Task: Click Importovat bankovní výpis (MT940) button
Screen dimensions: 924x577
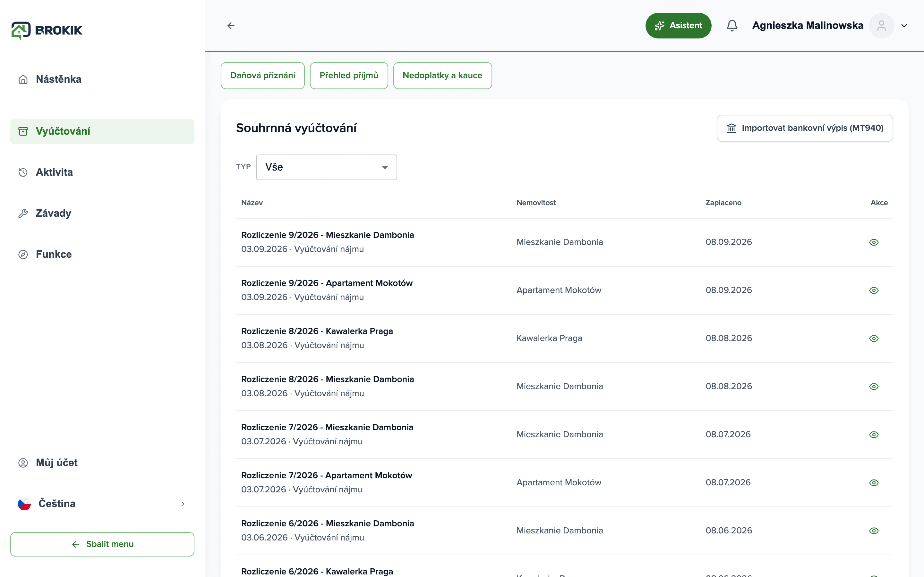Action: (805, 128)
